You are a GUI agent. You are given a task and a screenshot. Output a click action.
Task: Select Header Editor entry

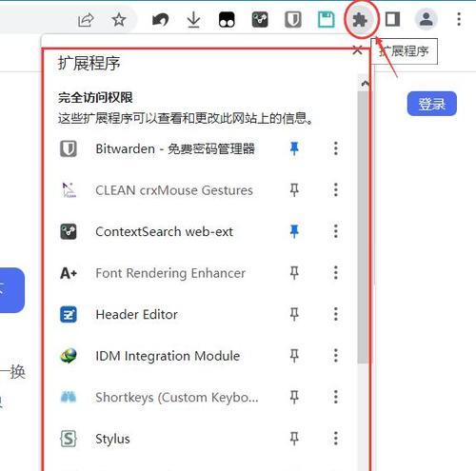(136, 314)
